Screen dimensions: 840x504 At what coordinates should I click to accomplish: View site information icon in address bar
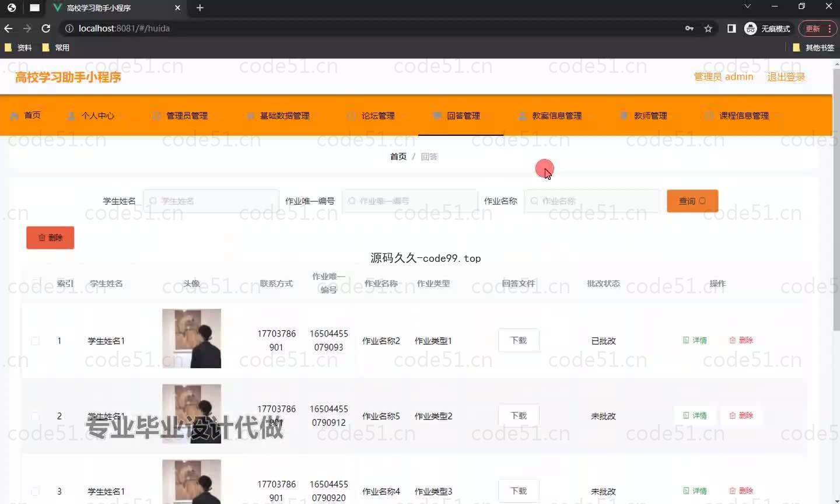pos(69,28)
